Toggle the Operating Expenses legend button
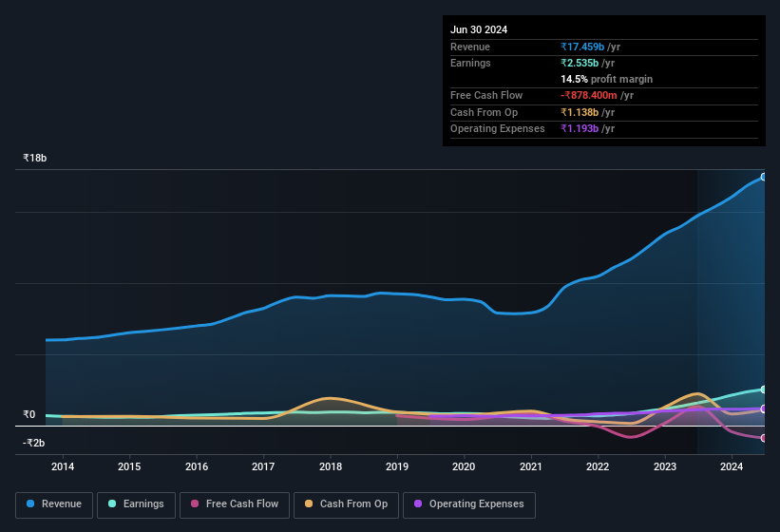780x532 pixels. click(468, 504)
